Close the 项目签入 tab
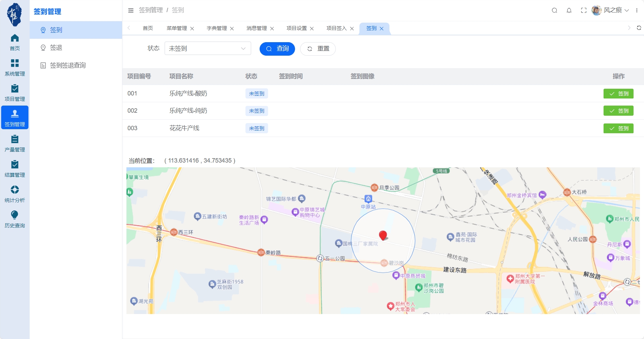Screen dimensions: 644x339 [x=352, y=29]
